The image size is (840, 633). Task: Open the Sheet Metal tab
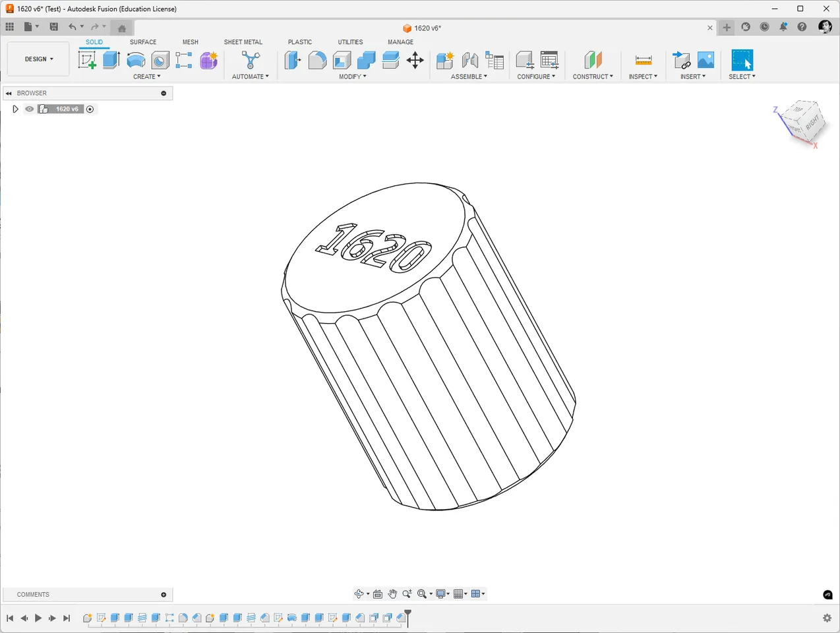[x=243, y=42]
